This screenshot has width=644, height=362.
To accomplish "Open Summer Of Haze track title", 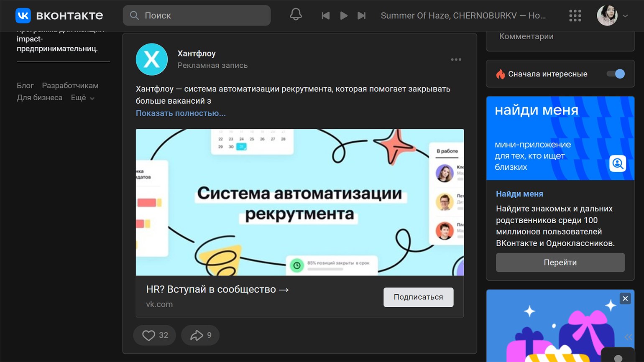I will [463, 15].
